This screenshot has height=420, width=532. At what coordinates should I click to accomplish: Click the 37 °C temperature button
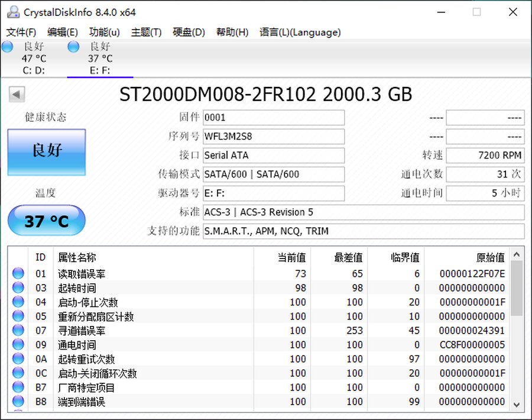(x=47, y=221)
